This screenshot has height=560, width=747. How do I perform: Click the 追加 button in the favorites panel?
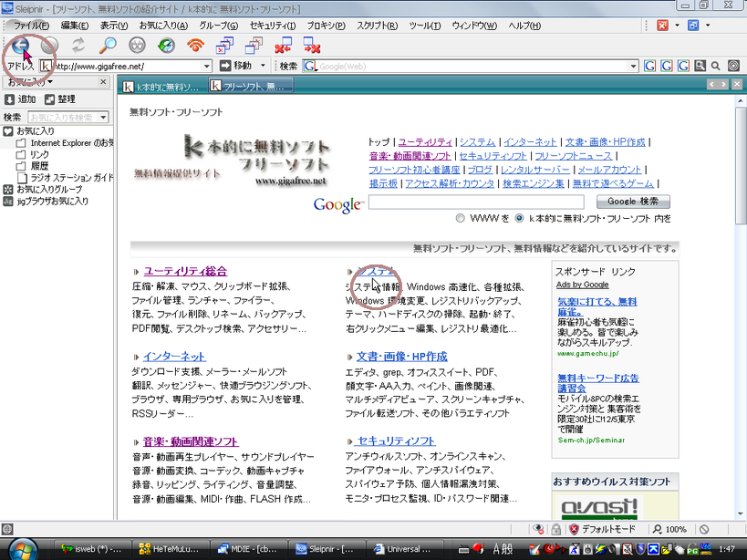pyautogui.click(x=20, y=99)
